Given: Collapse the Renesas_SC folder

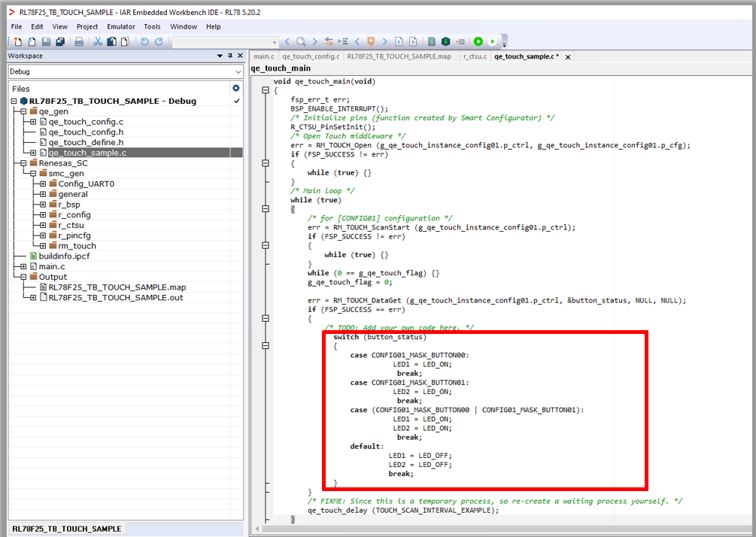Looking at the screenshot, I should [x=23, y=163].
